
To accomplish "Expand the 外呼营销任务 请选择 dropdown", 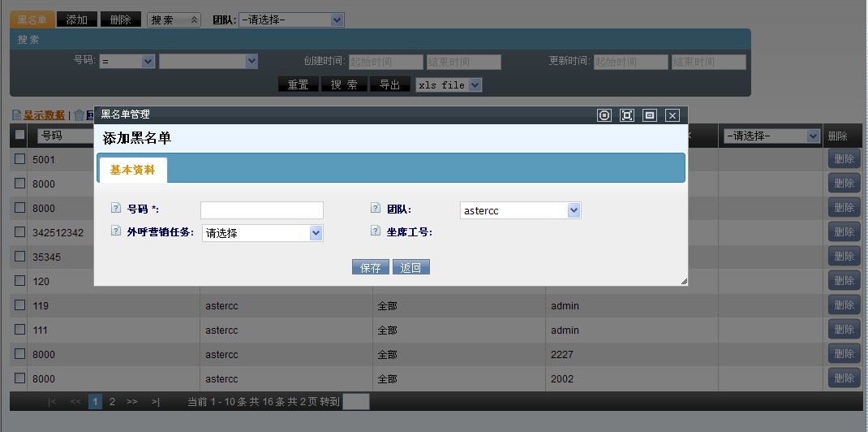I will pos(262,233).
